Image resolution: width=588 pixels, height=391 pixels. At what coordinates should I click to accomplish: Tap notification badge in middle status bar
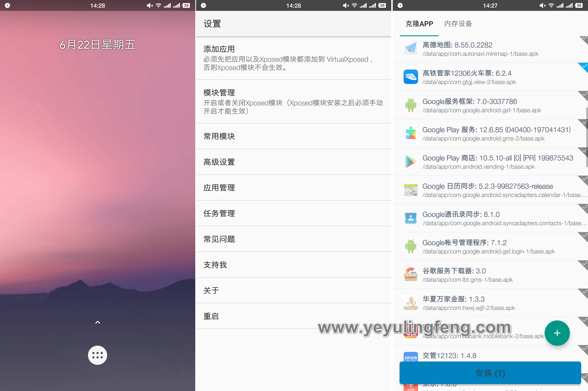click(x=203, y=5)
